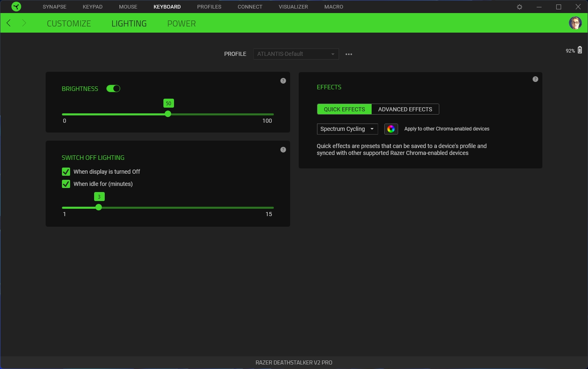Screen dimensions: 588x369
Task: Select the LIGHTING subtab
Action: pos(129,24)
